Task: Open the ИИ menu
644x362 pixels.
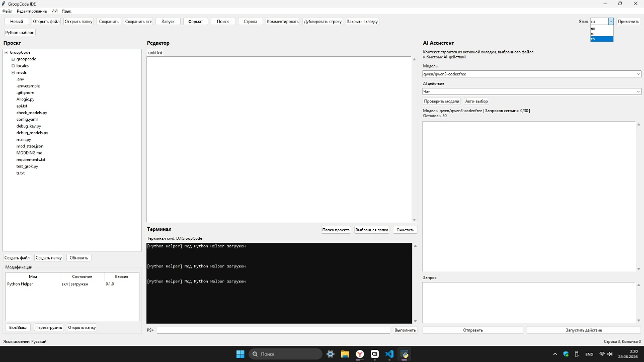Action: click(54, 11)
